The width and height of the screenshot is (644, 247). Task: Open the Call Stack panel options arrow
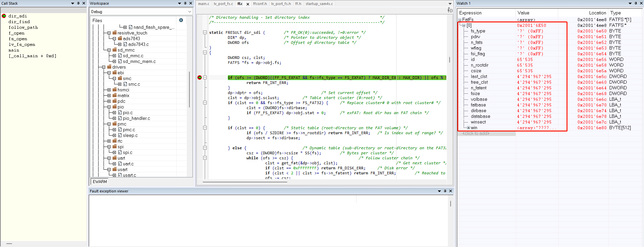click(72, 3)
